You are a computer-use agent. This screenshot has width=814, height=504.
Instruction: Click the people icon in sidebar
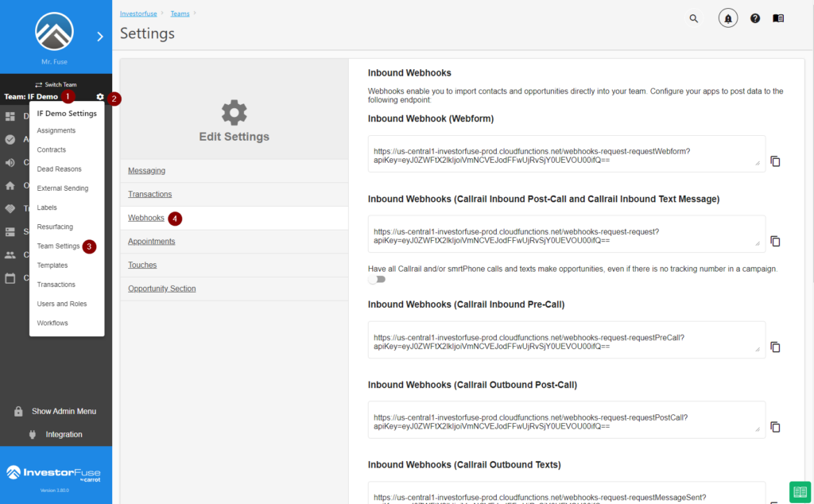pyautogui.click(x=10, y=255)
